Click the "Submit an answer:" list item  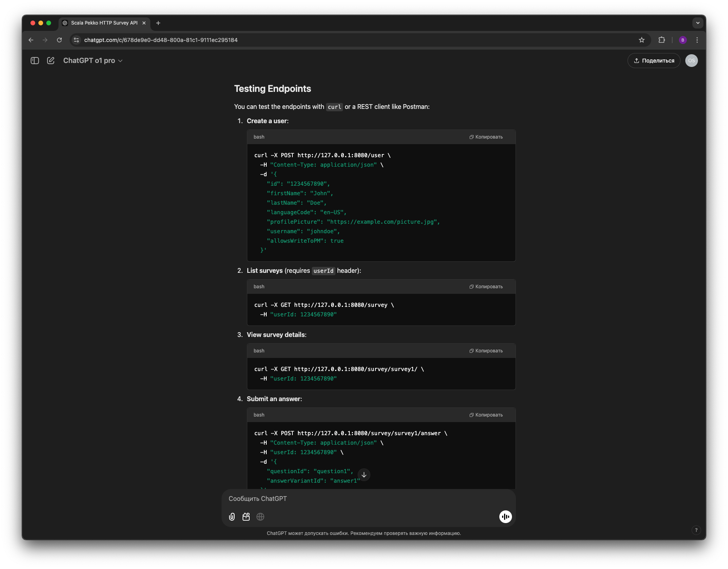[x=274, y=399]
